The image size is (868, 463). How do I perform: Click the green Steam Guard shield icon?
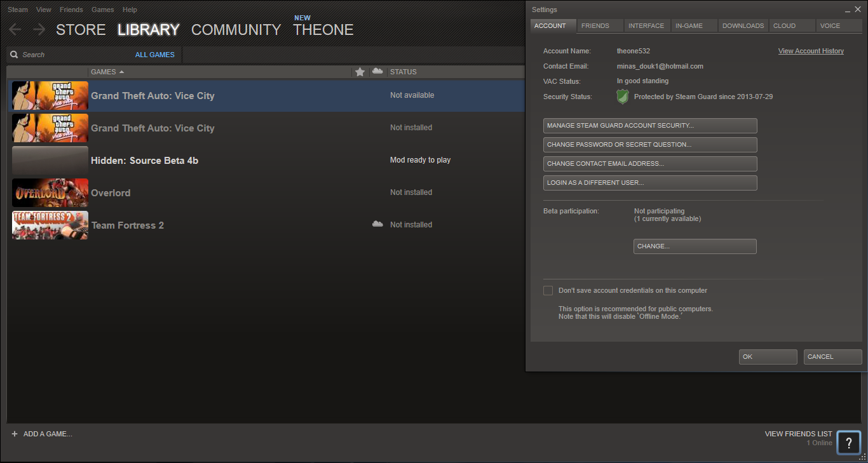(x=623, y=97)
